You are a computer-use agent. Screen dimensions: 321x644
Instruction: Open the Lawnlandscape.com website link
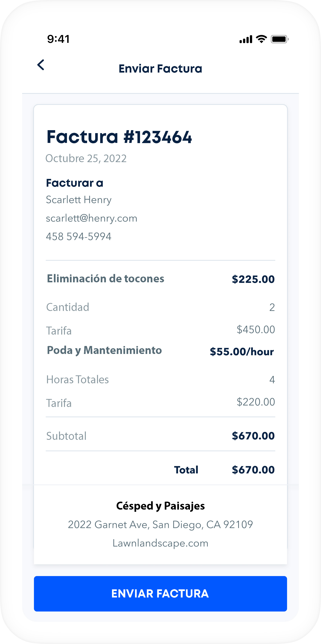pyautogui.click(x=160, y=543)
